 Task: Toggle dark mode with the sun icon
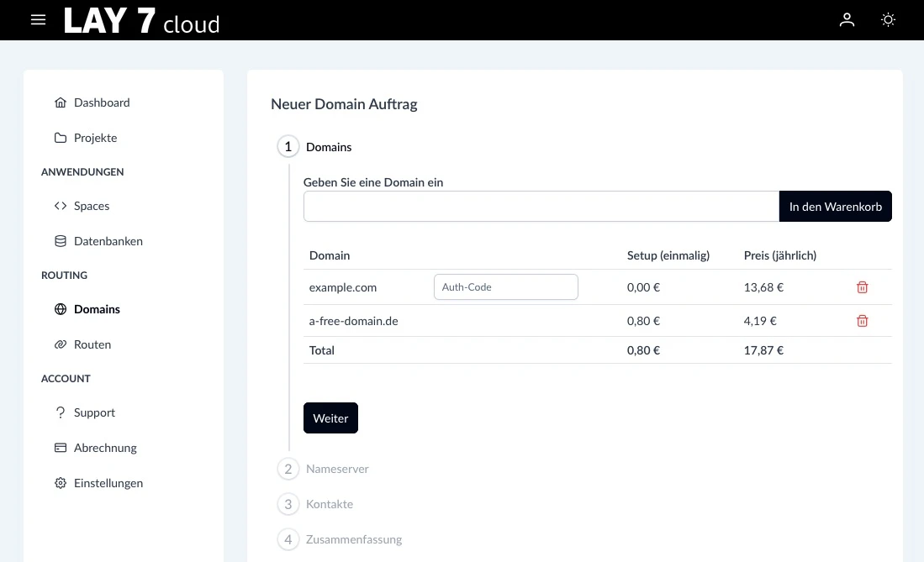[x=888, y=19]
